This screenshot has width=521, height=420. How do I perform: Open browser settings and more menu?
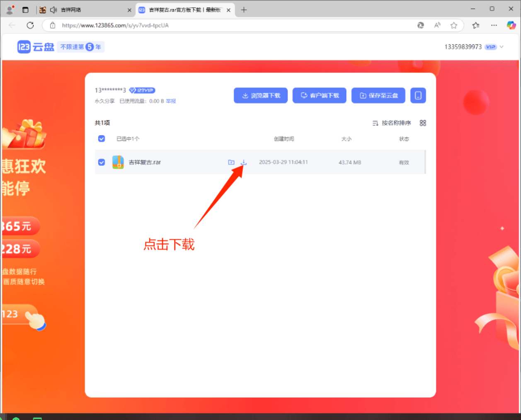pyautogui.click(x=494, y=25)
